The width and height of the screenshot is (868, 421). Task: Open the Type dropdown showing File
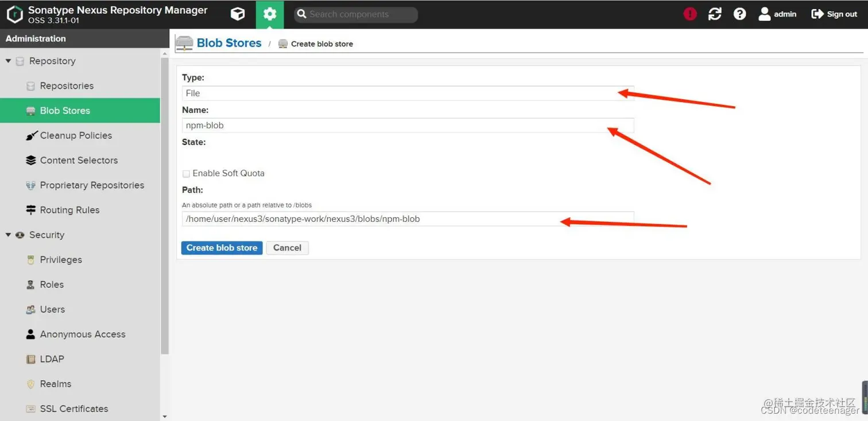[x=408, y=93]
